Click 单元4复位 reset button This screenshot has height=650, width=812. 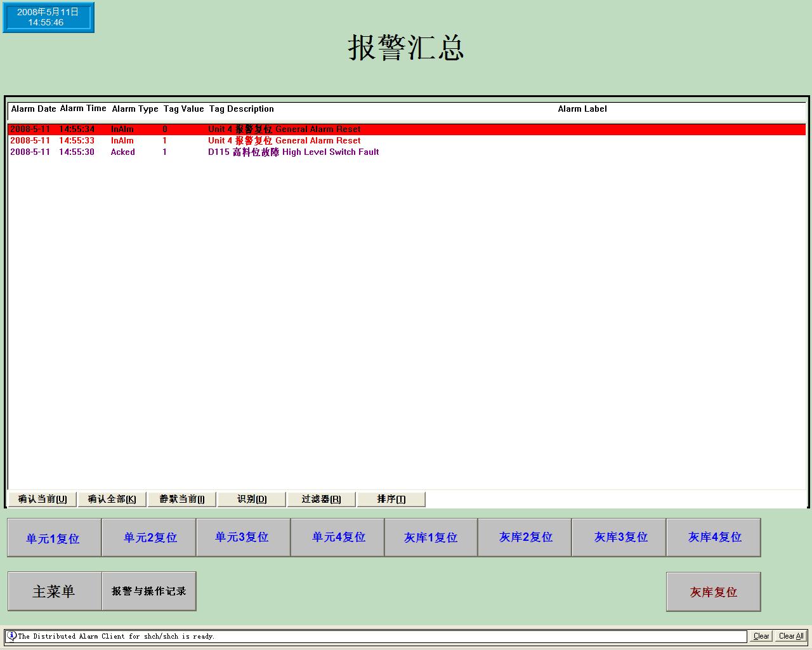pos(337,537)
